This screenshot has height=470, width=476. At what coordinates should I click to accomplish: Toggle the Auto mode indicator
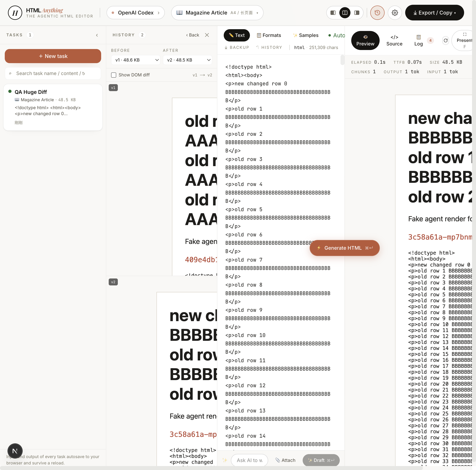pyautogui.click(x=336, y=35)
